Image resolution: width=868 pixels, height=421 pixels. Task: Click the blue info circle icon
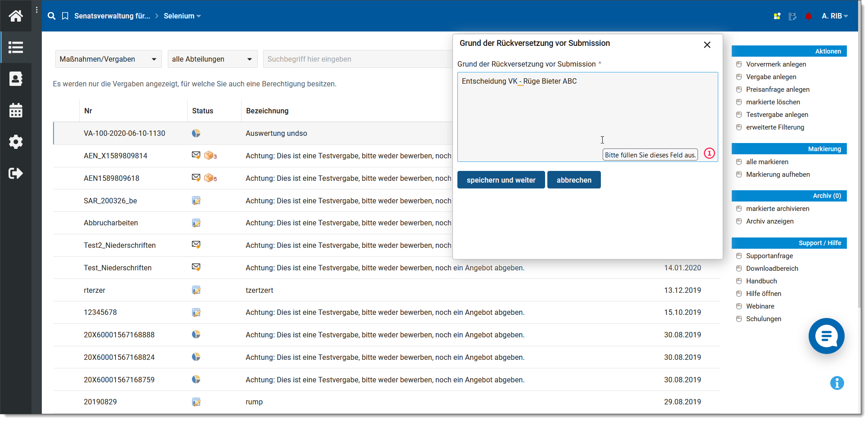pyautogui.click(x=837, y=383)
